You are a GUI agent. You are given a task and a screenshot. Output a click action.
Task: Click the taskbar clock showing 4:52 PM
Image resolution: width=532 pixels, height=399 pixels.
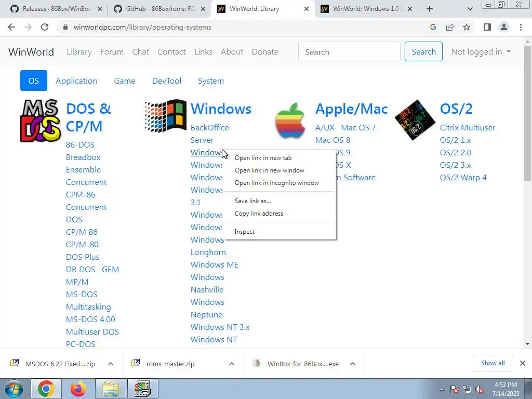[x=506, y=389]
